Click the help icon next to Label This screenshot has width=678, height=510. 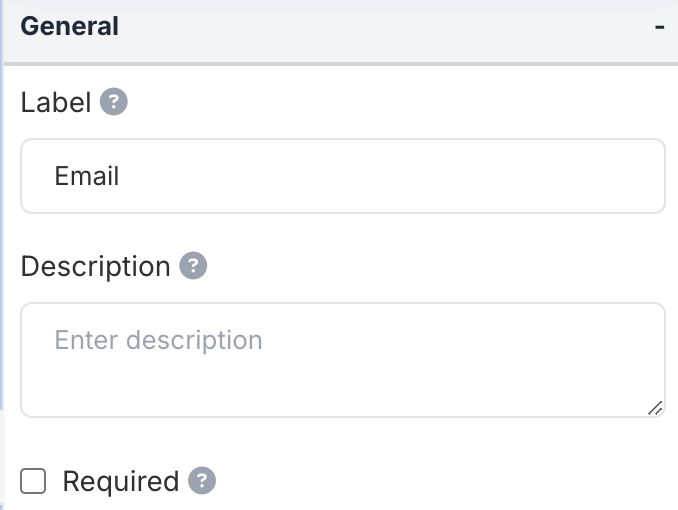[114, 102]
